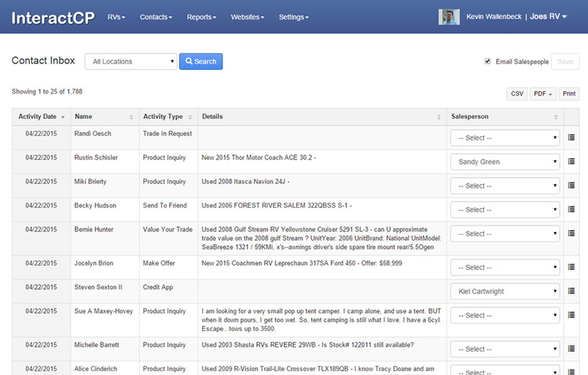Open salesperson dropdown for Michelle Barrett
Screen dimensions: 588x375
[505, 349]
